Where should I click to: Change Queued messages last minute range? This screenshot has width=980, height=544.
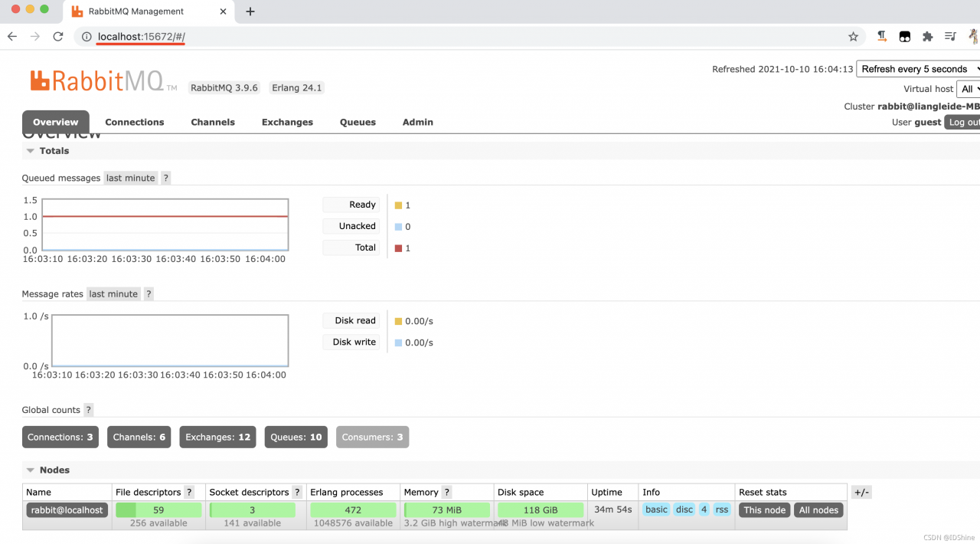(x=131, y=178)
